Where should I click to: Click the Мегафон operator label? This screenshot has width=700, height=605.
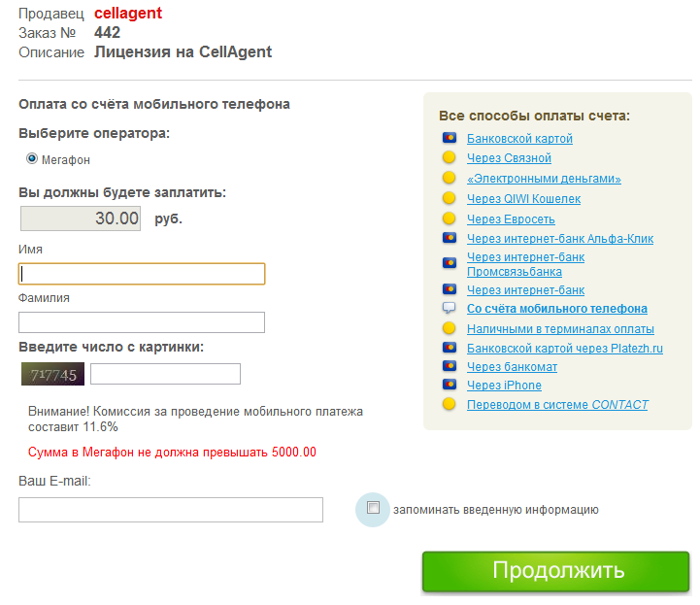coord(66,160)
